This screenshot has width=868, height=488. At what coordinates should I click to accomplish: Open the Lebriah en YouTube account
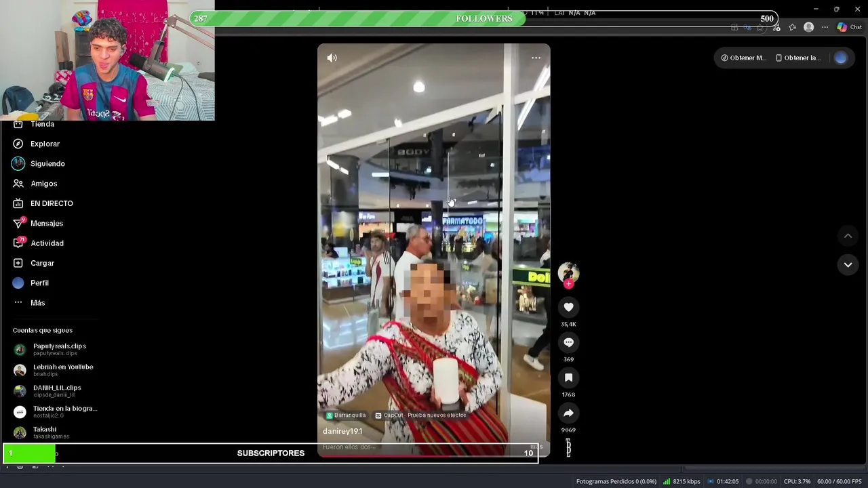tap(56, 370)
